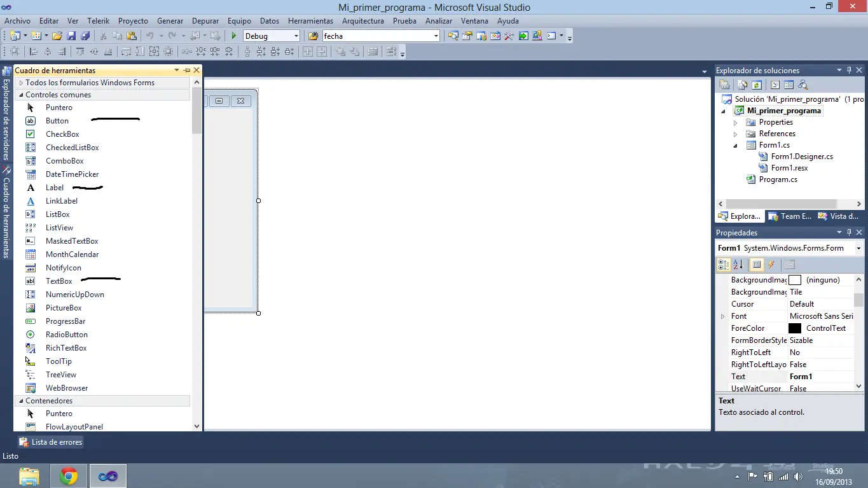Open Solution Explorer from the toolbar icon
This screenshot has width=868, height=488.
[x=453, y=36]
